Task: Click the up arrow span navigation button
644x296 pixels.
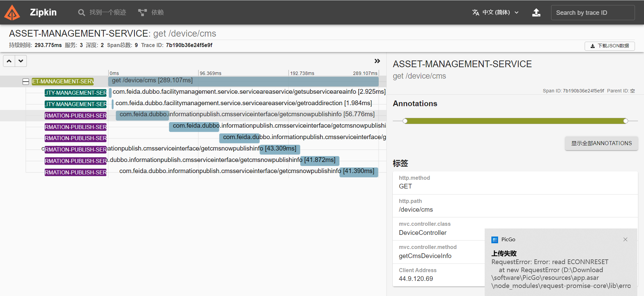Action: (9, 61)
